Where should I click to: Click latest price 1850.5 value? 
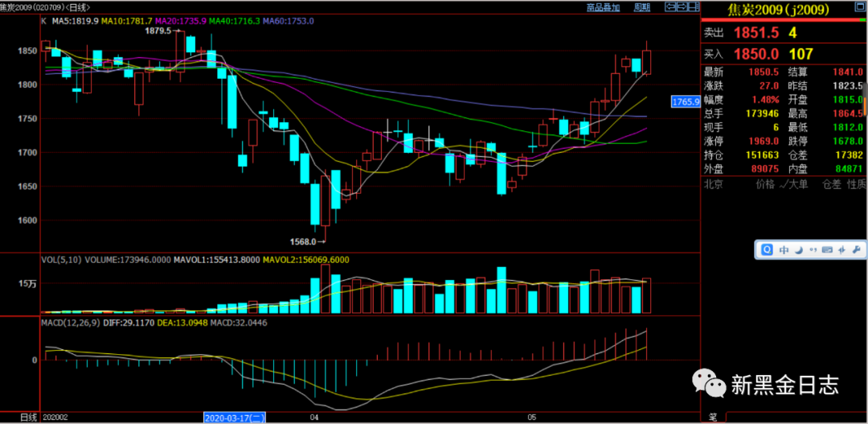click(764, 72)
